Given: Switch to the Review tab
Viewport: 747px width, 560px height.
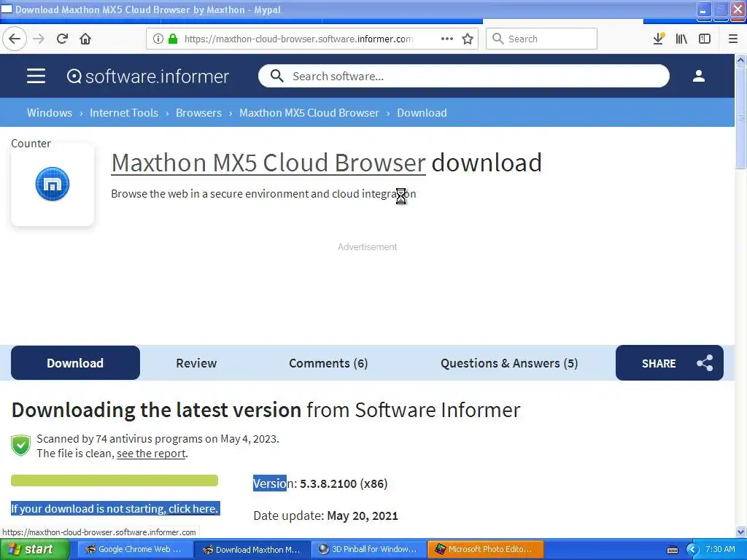Looking at the screenshot, I should [196, 363].
